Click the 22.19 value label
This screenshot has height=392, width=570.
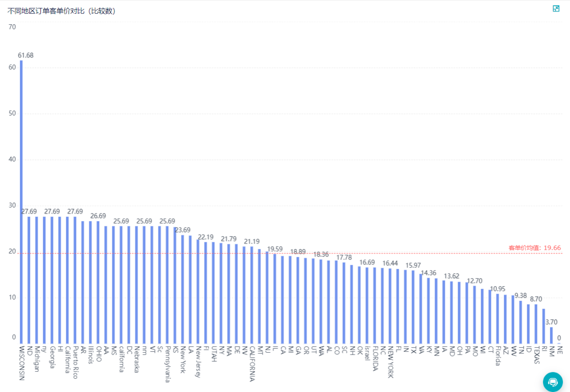pos(206,237)
